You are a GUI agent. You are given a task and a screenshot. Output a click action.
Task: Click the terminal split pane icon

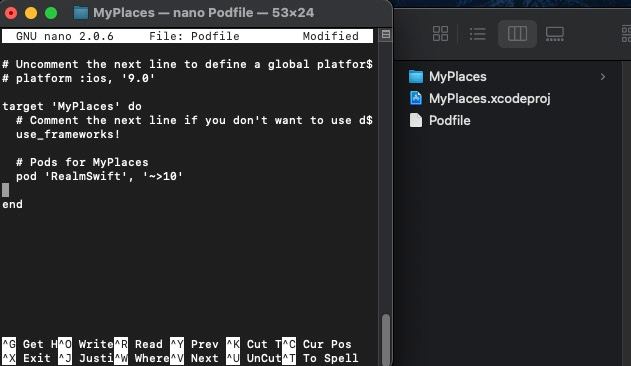coord(386,35)
